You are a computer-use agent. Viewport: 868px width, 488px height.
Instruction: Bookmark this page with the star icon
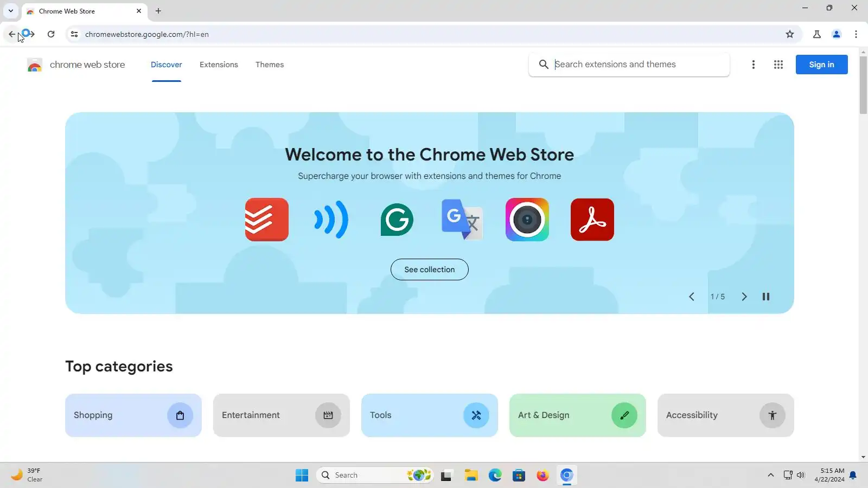click(x=790, y=34)
